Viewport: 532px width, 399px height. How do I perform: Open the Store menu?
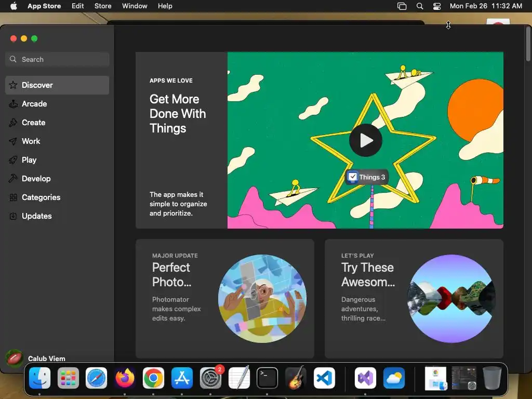pos(103,6)
